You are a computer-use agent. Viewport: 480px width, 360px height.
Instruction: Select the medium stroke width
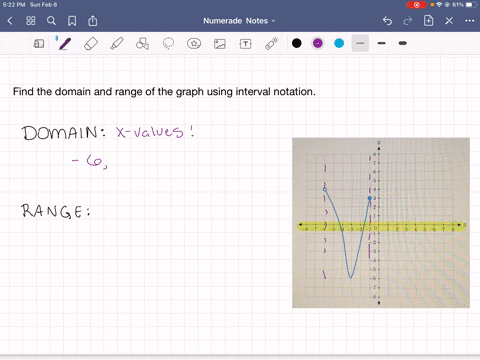(x=382, y=43)
